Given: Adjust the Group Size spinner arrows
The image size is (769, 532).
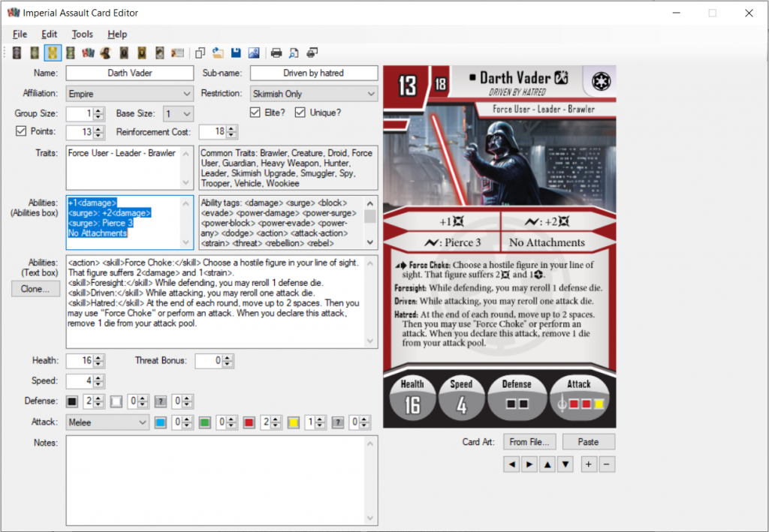Looking at the screenshot, I should (98, 113).
